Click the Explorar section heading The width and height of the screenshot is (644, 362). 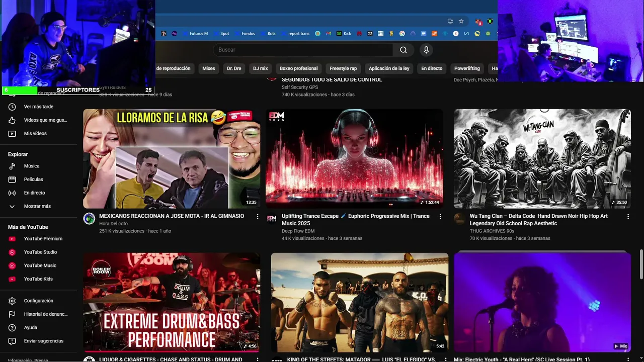[x=18, y=154]
